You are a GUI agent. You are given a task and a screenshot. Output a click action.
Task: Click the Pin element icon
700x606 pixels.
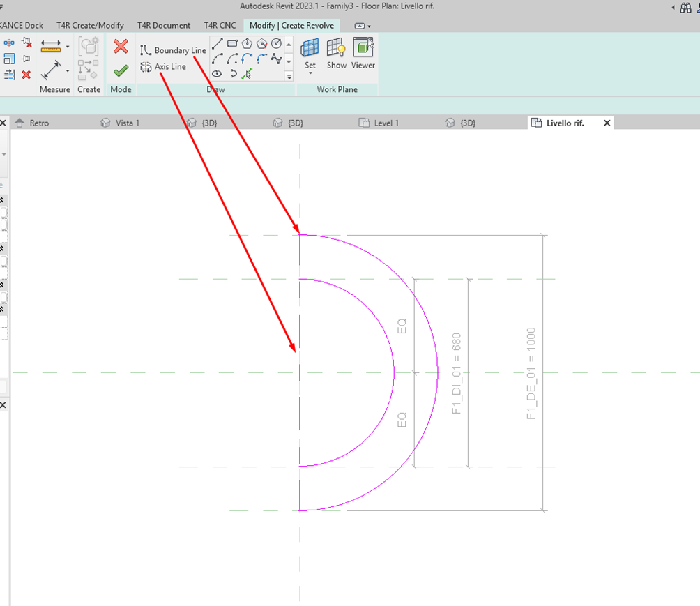(26, 59)
